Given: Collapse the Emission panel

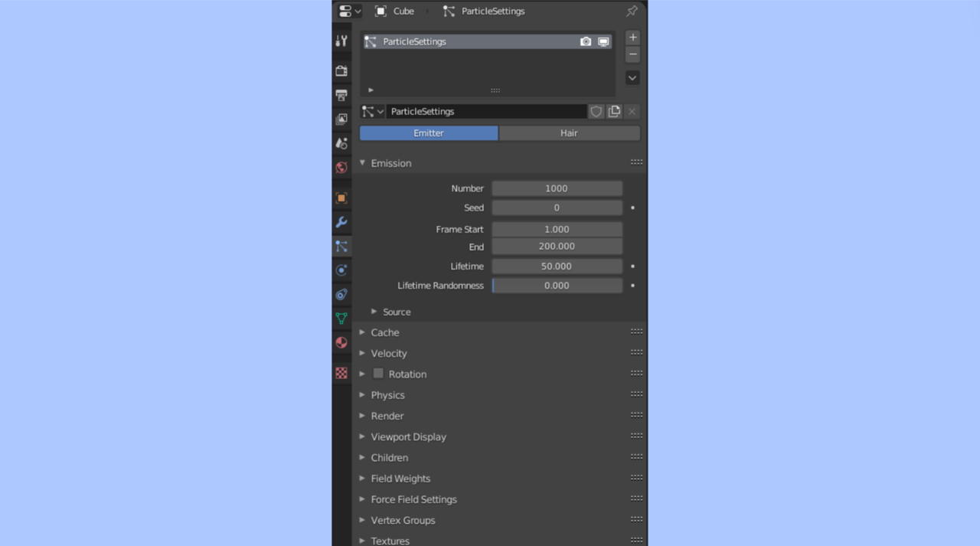Looking at the screenshot, I should [x=362, y=163].
